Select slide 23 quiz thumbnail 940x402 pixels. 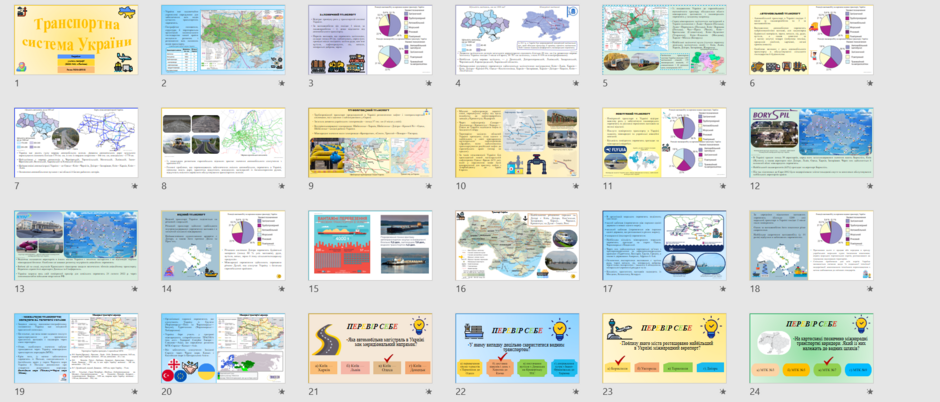664,348
